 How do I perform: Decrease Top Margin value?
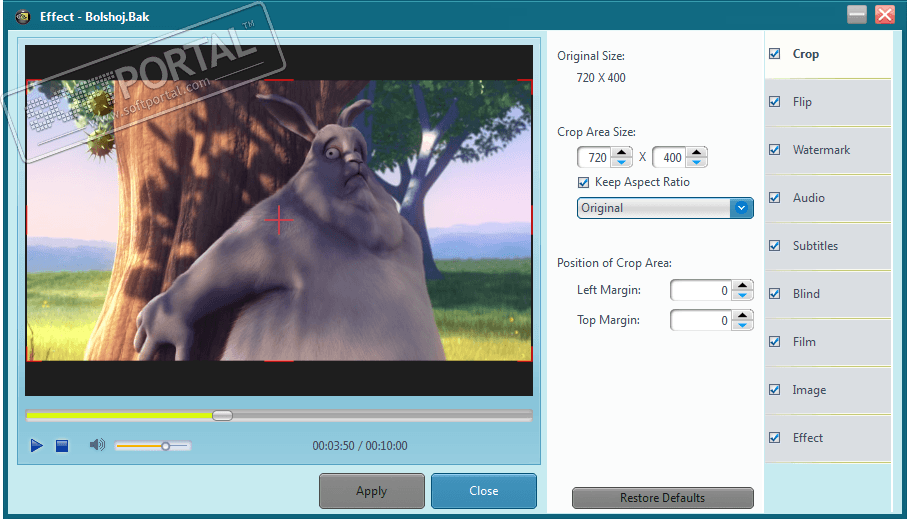click(x=742, y=325)
